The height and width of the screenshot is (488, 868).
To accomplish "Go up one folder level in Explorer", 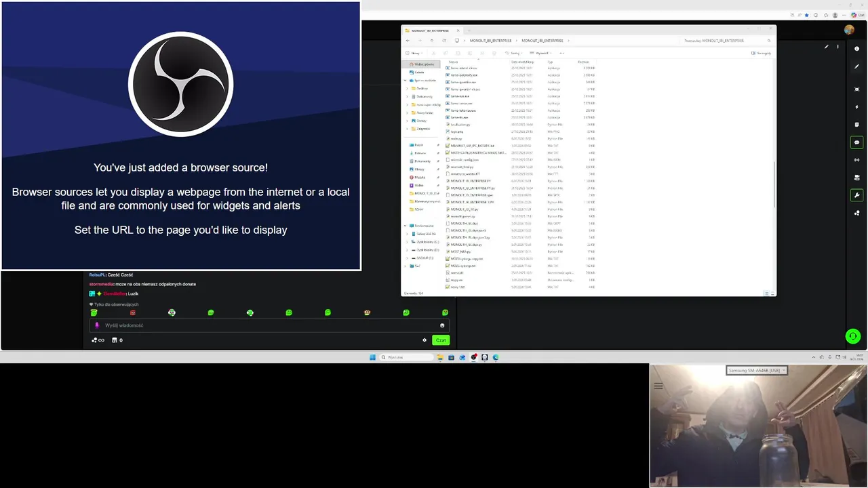I will (431, 41).
